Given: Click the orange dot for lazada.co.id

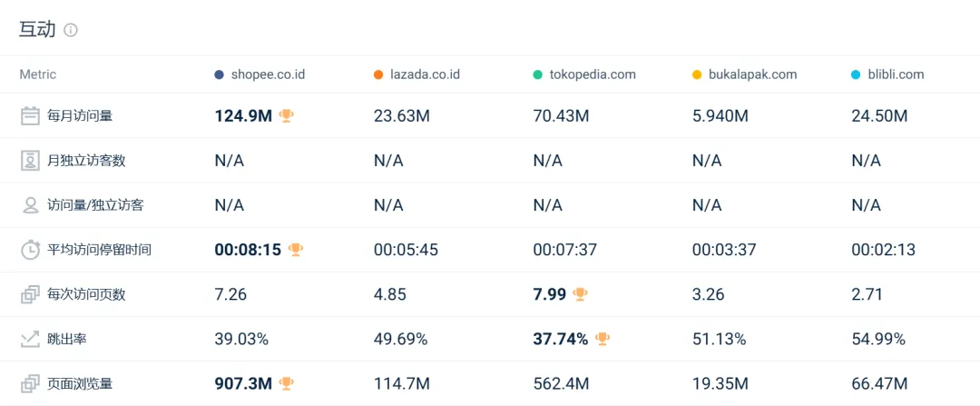Looking at the screenshot, I should [x=378, y=74].
